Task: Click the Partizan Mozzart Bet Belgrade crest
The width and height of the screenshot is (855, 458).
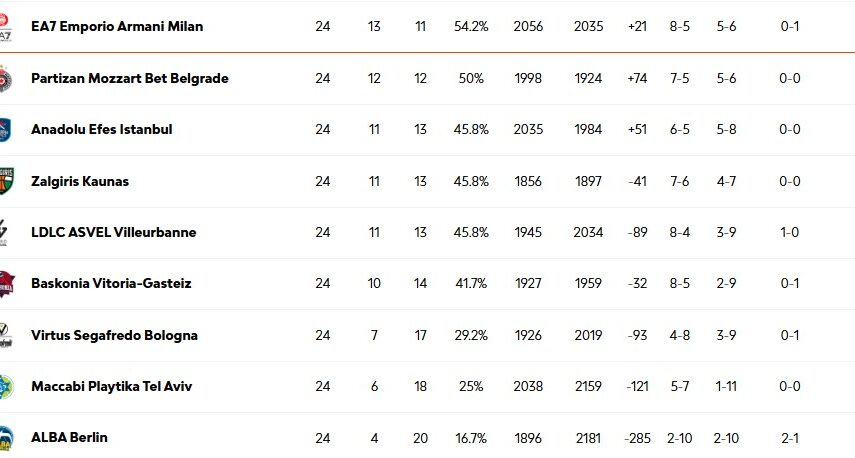Action: coord(5,78)
